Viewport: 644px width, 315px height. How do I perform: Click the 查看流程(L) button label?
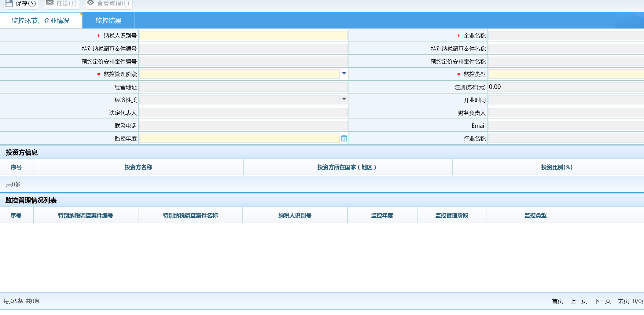(113, 3)
